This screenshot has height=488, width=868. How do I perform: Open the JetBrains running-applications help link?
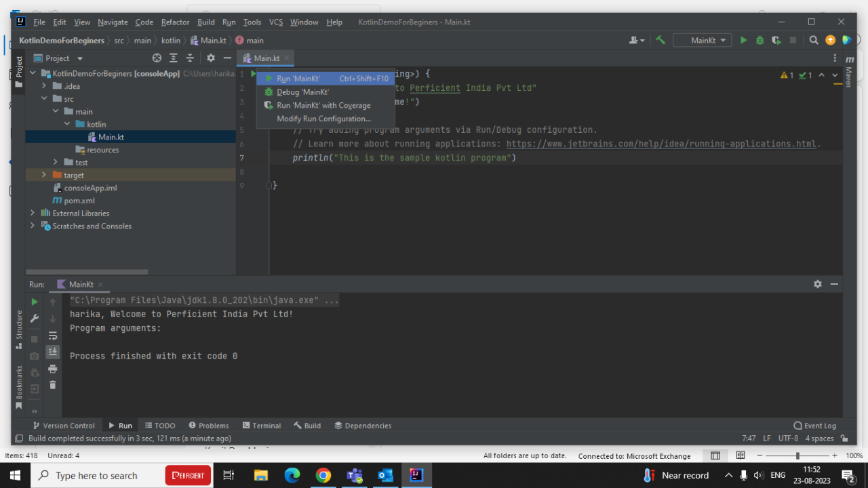[x=661, y=143]
